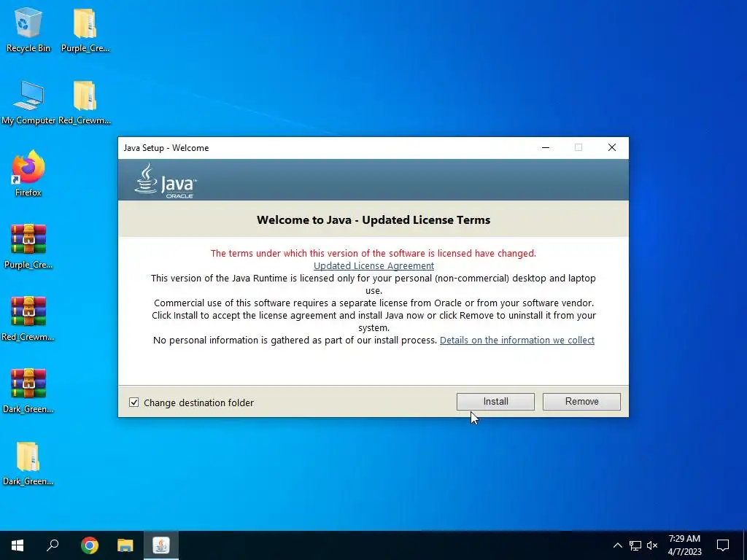Select the Dark_Green... folder icon on desktop
The image size is (747, 560).
pyautogui.click(x=28, y=463)
